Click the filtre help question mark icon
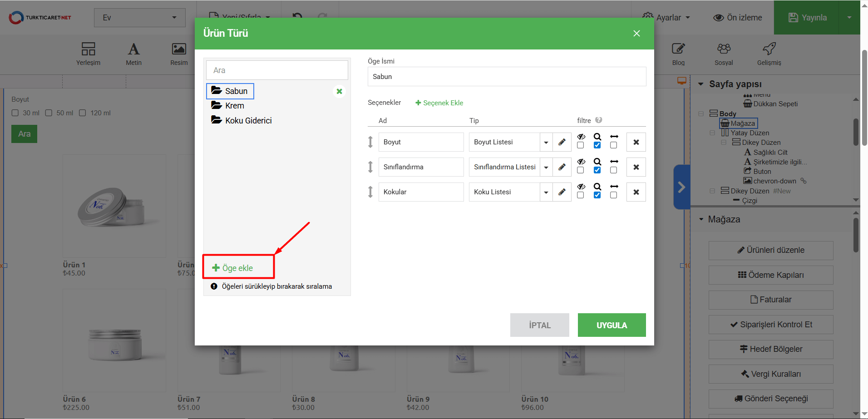Screen dimensions: 868x419 pyautogui.click(x=598, y=120)
